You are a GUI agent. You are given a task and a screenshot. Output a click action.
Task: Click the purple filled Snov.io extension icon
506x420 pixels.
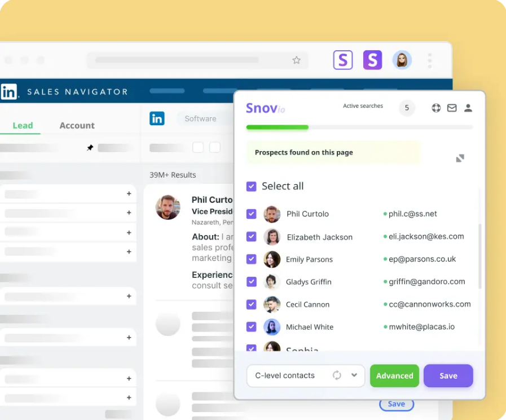pyautogui.click(x=372, y=60)
